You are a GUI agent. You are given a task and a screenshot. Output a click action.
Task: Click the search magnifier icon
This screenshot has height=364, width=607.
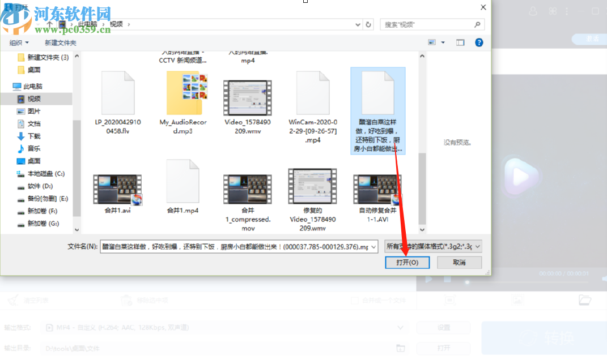click(477, 24)
